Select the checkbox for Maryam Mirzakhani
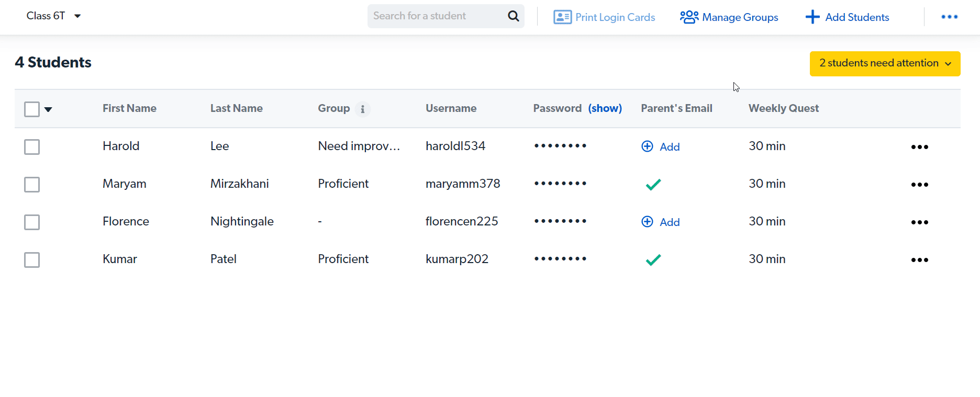This screenshot has width=980, height=397. [x=32, y=185]
